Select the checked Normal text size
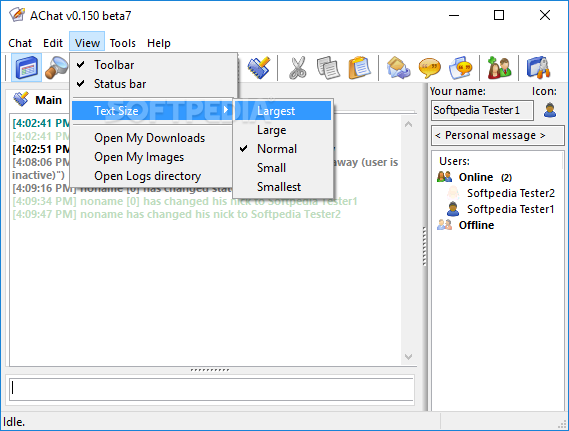569x431 pixels. (283, 149)
